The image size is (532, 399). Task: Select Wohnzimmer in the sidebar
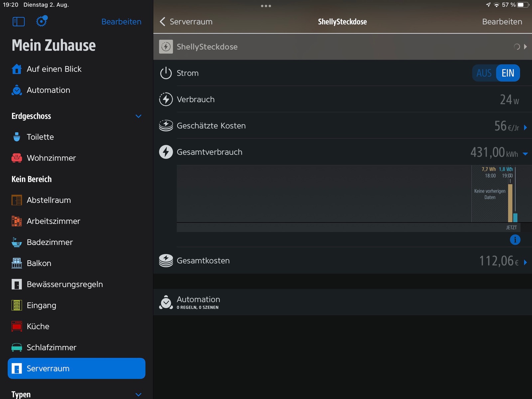click(51, 158)
